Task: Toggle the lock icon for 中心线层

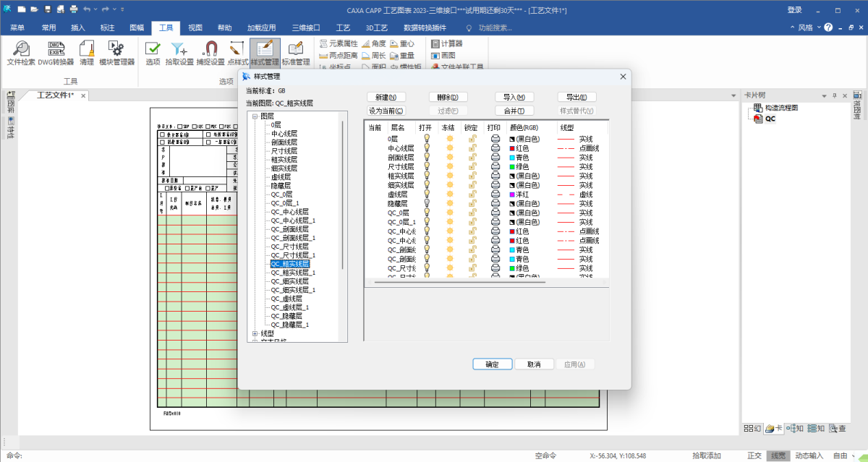Action: (x=472, y=148)
